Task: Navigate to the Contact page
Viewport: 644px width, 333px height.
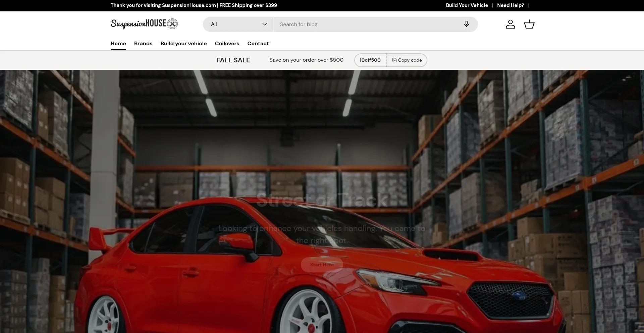Action: click(258, 44)
